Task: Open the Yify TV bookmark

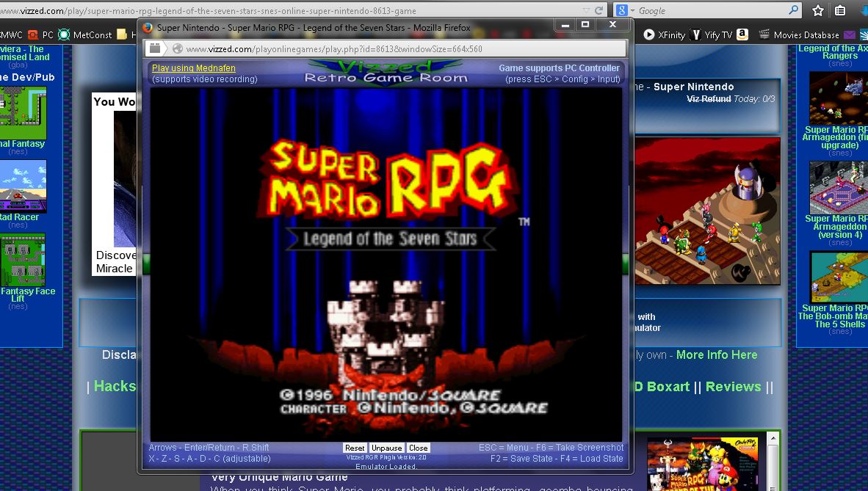Action: (712, 35)
